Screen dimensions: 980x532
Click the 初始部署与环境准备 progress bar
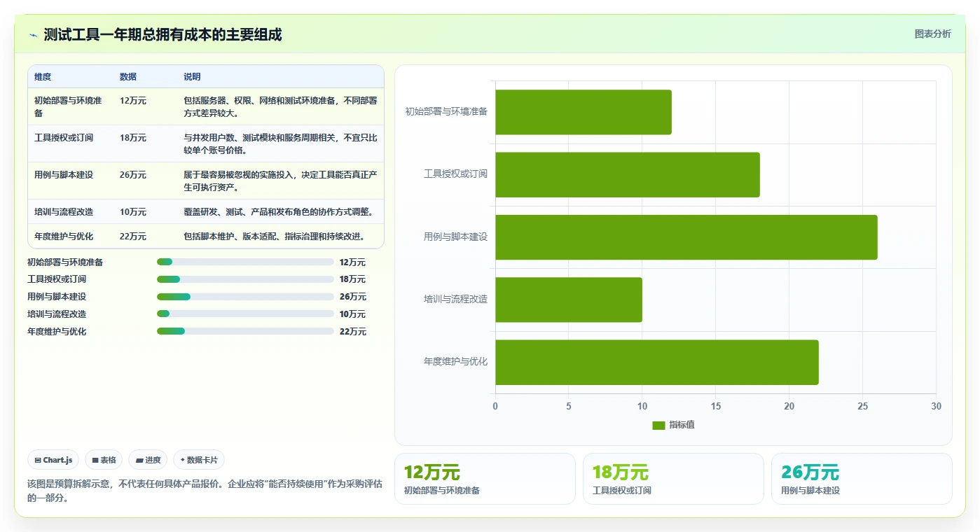[x=245, y=262]
